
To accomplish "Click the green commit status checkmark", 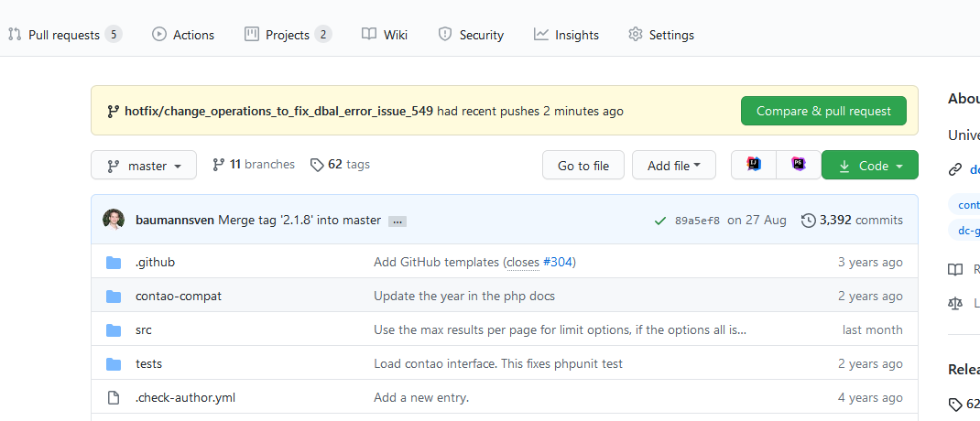I will pos(659,221).
